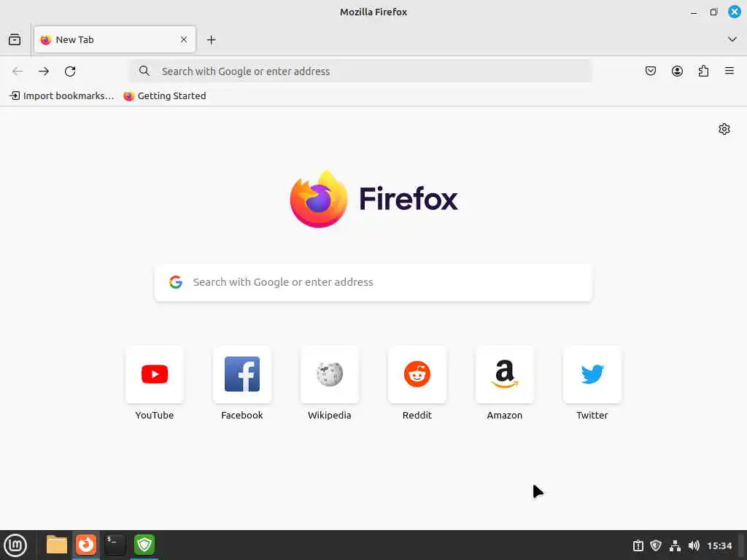
Task: Open the YouTube shortcut tile
Action: (155, 374)
